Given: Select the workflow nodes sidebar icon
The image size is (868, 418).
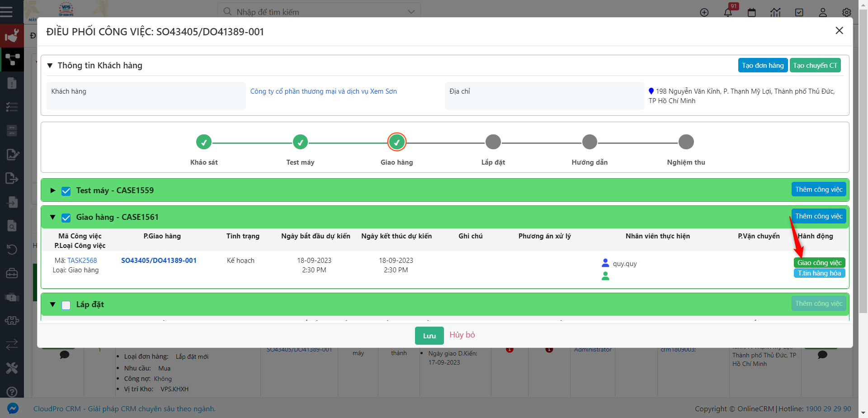Looking at the screenshot, I should [12, 59].
